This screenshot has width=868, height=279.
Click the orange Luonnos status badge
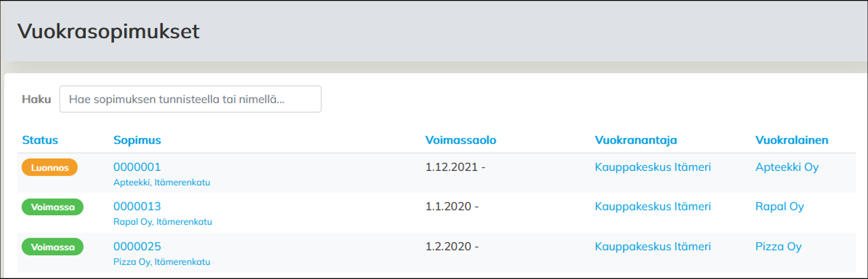pos(50,168)
